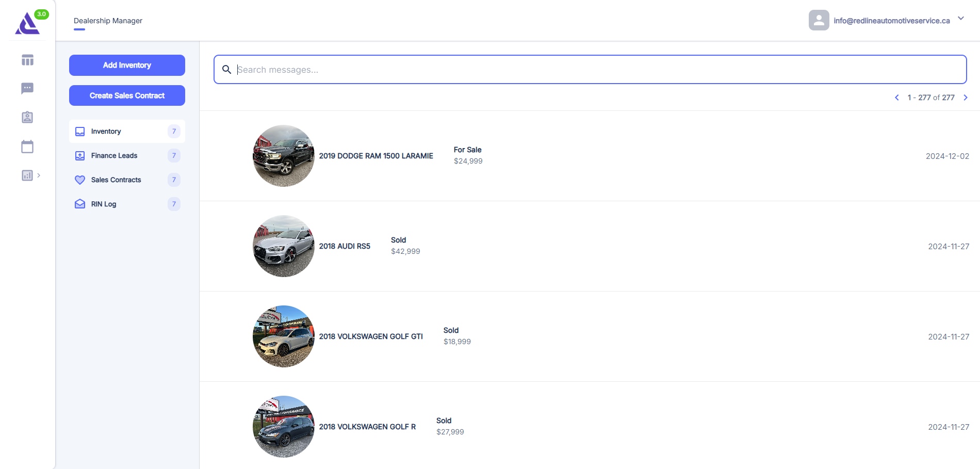Open the Dashboard columns icon
Screen dimensions: 980x469
(x=27, y=60)
